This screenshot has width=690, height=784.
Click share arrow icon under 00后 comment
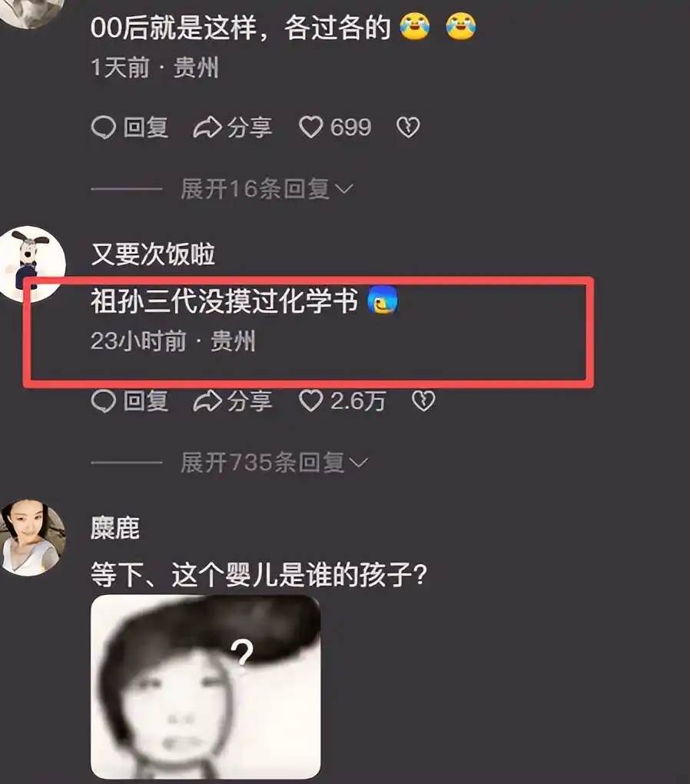click(x=207, y=127)
